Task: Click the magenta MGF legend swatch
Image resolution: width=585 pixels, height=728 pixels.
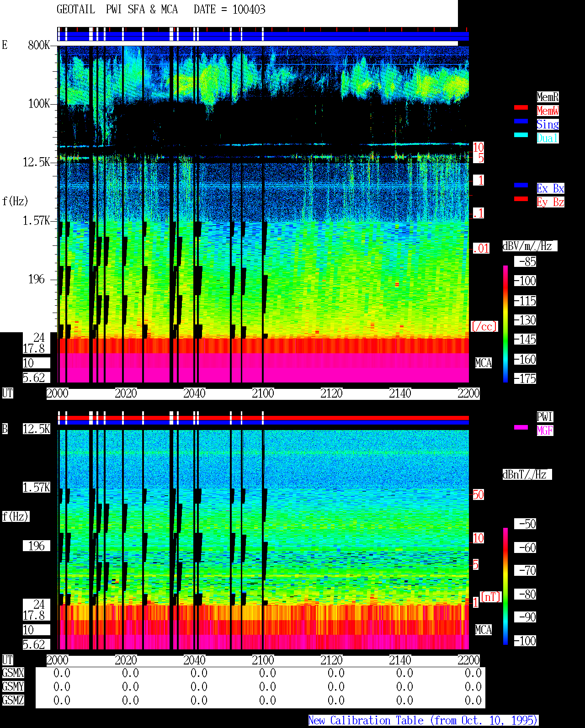Action: (521, 427)
